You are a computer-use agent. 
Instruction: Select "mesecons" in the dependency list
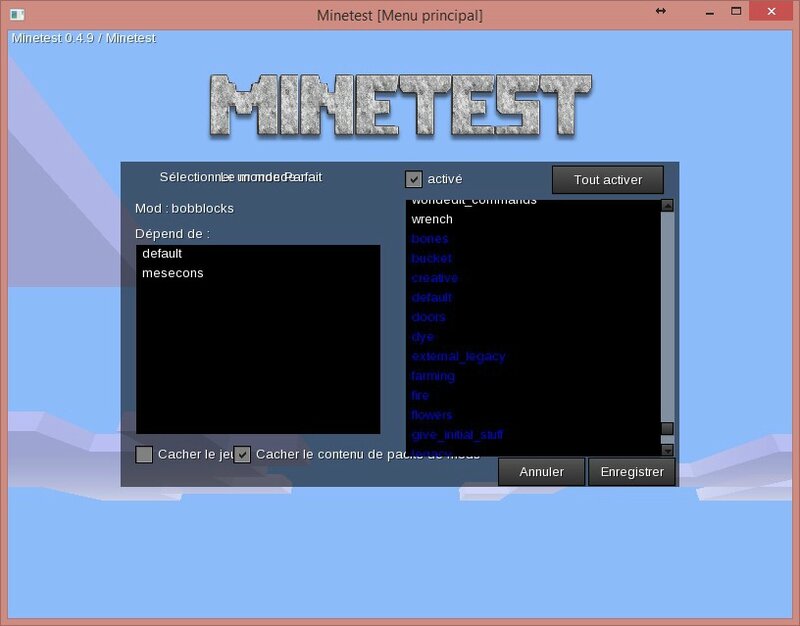172,273
